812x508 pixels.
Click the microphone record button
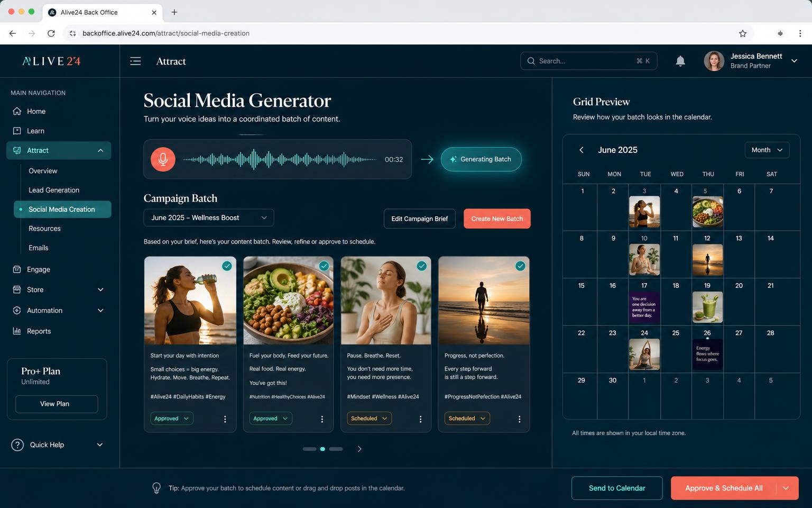click(163, 159)
